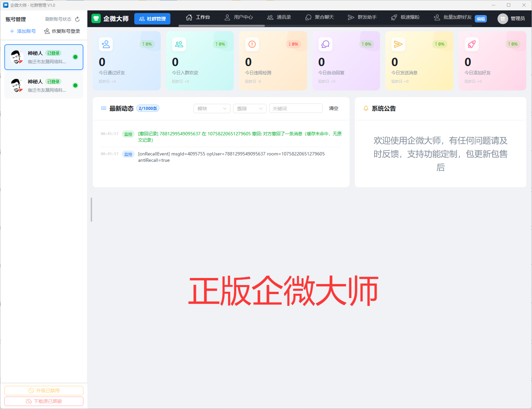Click the 管理员 avatar icon
Screen dimensions: 532x409
tap(503, 19)
